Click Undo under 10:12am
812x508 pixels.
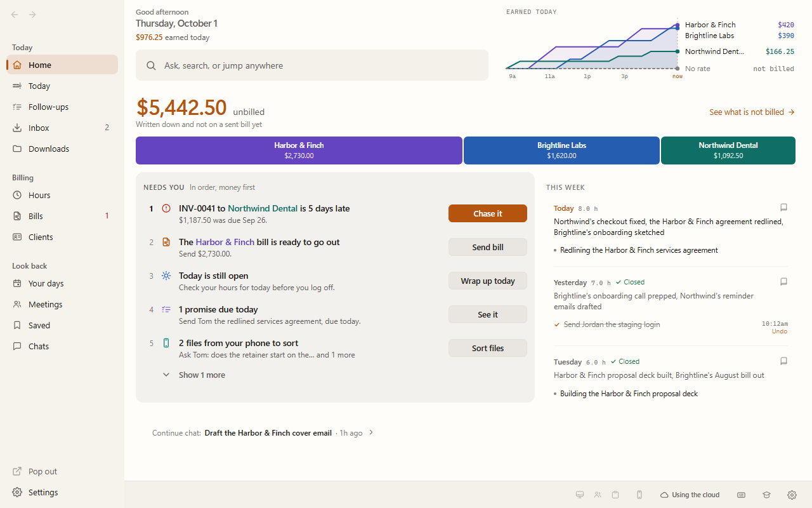pos(780,331)
